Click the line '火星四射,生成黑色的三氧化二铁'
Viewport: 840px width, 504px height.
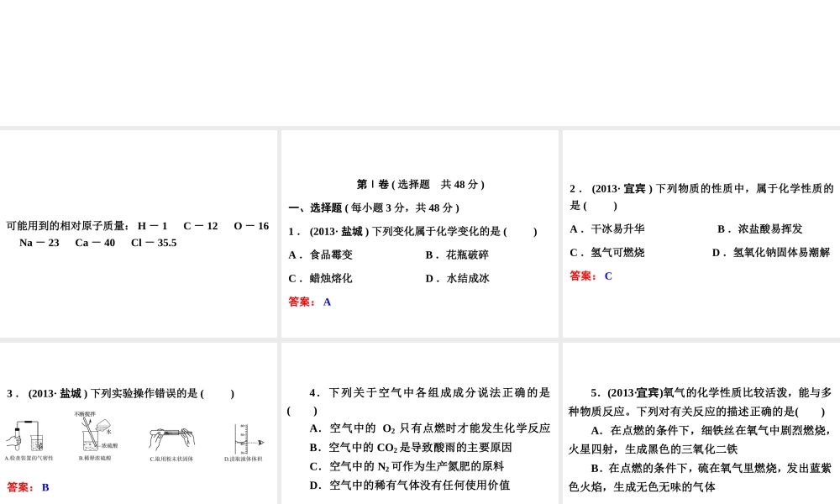(x=653, y=449)
